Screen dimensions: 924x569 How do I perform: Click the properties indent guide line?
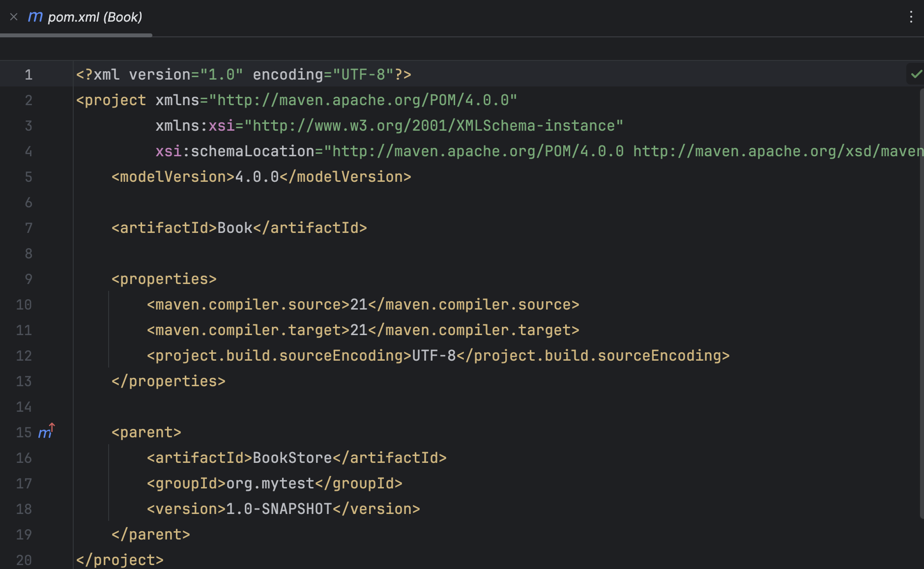click(x=109, y=329)
